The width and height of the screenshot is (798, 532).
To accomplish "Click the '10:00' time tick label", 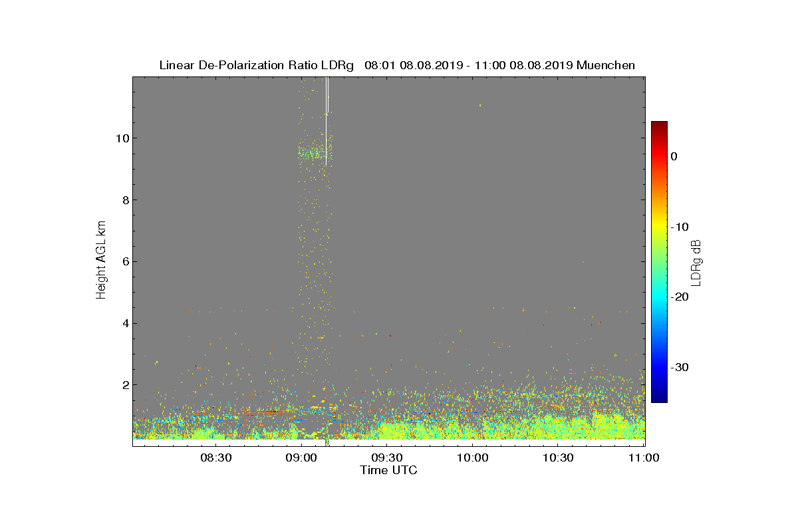I will [473, 458].
